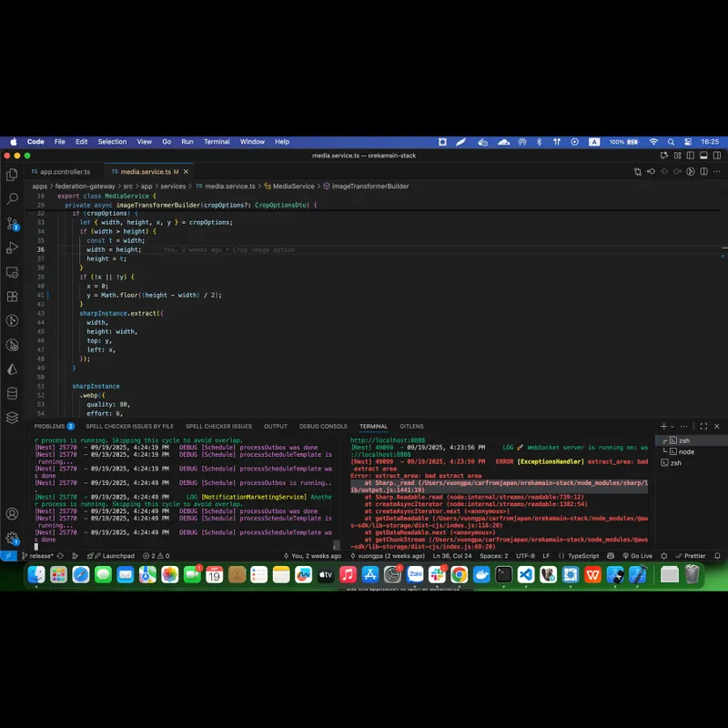Open the Terminal menu in menu bar
Screen dimensions: 728x728
[x=217, y=142]
